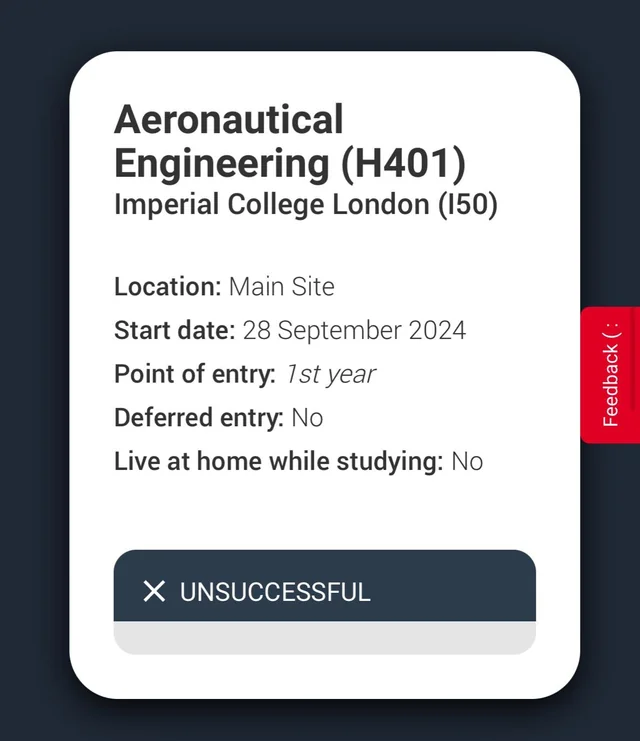Click the grey strip below UNSUCCESSFUL banner
640x741 pixels.
point(325,638)
